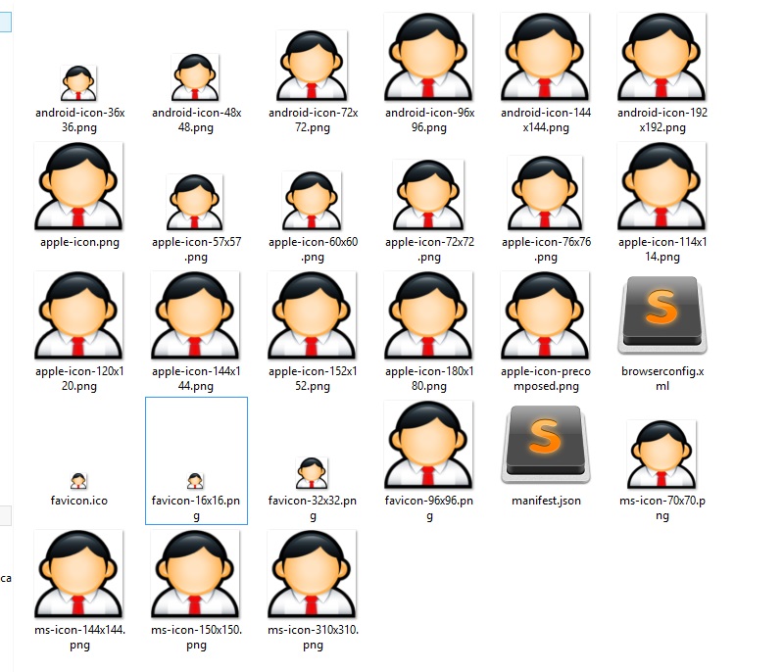Screen dimensions: 784x672
Task: Select the apple-icon-60x60.png icon
Action: pos(312,200)
